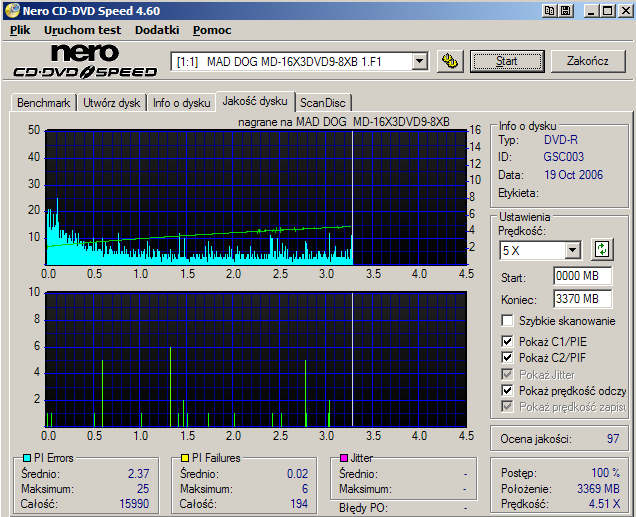Close the Nero CD-DVD Speed window
This screenshot has height=517, width=636.
pos(625,11)
